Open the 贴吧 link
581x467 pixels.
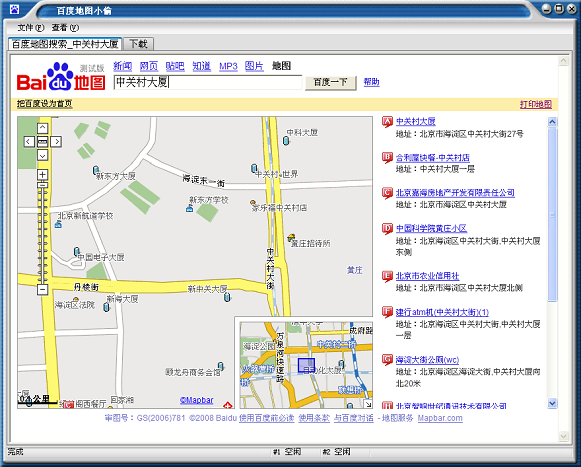[175, 66]
